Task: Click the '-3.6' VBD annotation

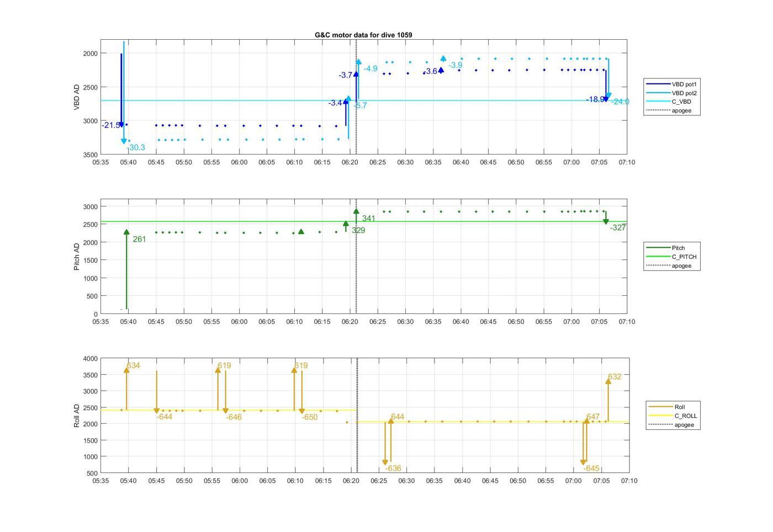Action: (431, 71)
